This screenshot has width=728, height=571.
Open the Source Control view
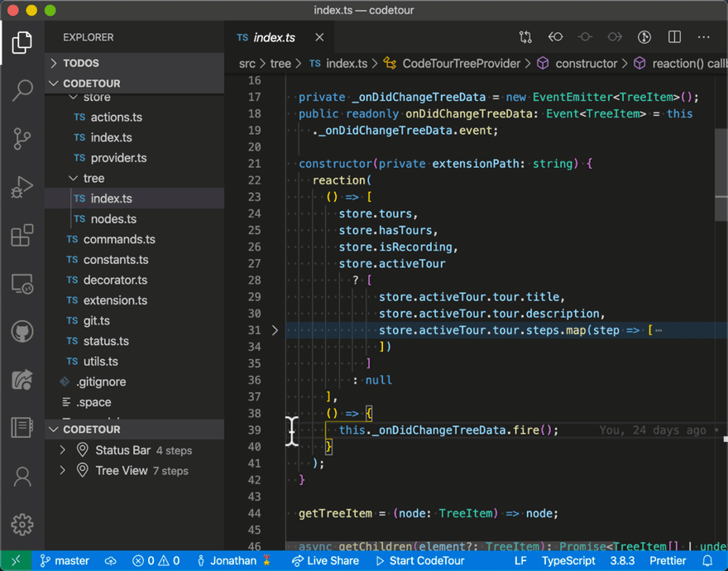point(22,138)
